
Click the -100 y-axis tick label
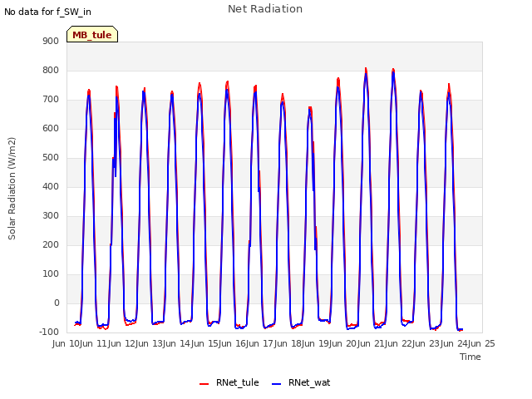point(49,332)
